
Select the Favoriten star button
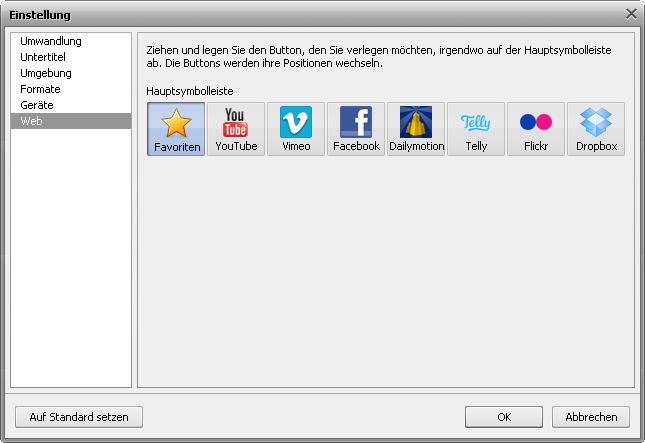point(176,129)
